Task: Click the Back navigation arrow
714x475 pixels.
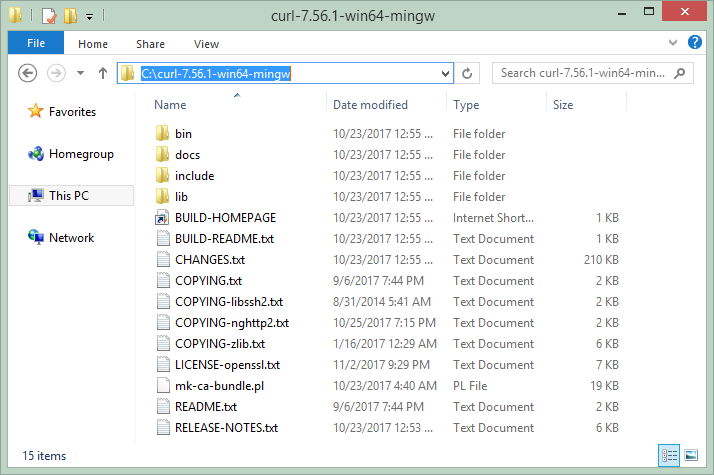Action: 27,73
